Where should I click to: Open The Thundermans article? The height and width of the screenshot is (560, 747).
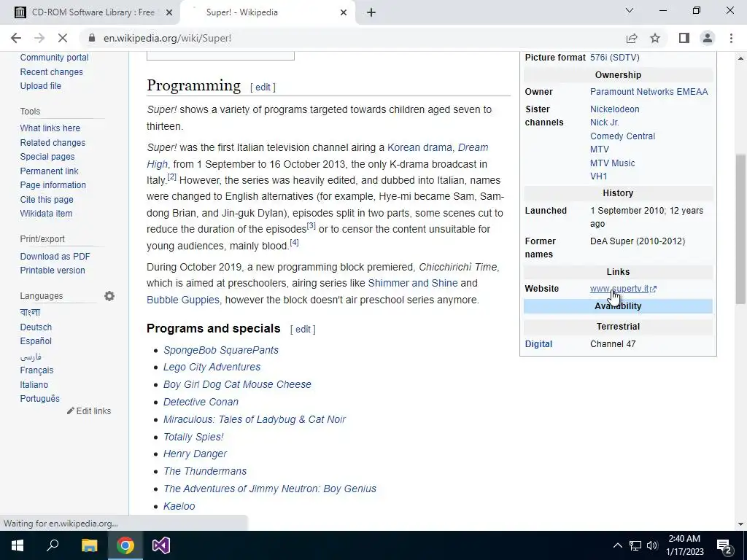(205, 471)
